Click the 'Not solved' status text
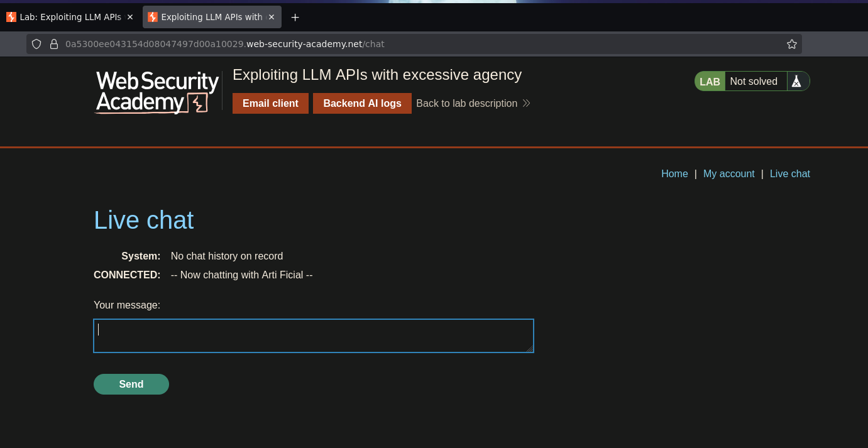This screenshot has width=868, height=448. 754,81
